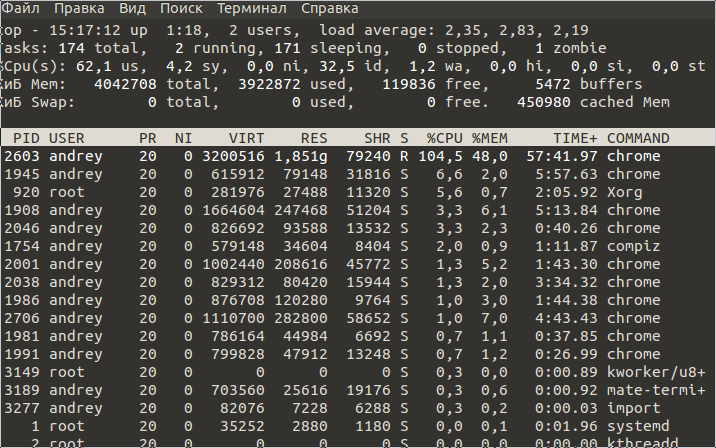Image resolution: width=716 pixels, height=448 pixels.
Task: Click the 2:05.92 TIME+ value
Action: 566,192
